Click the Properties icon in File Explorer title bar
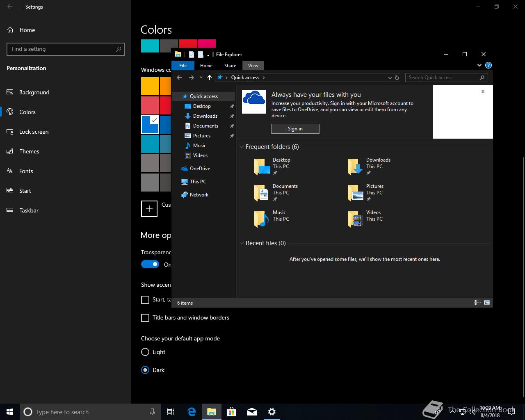Image resolution: width=525 pixels, height=420 pixels. click(191, 54)
